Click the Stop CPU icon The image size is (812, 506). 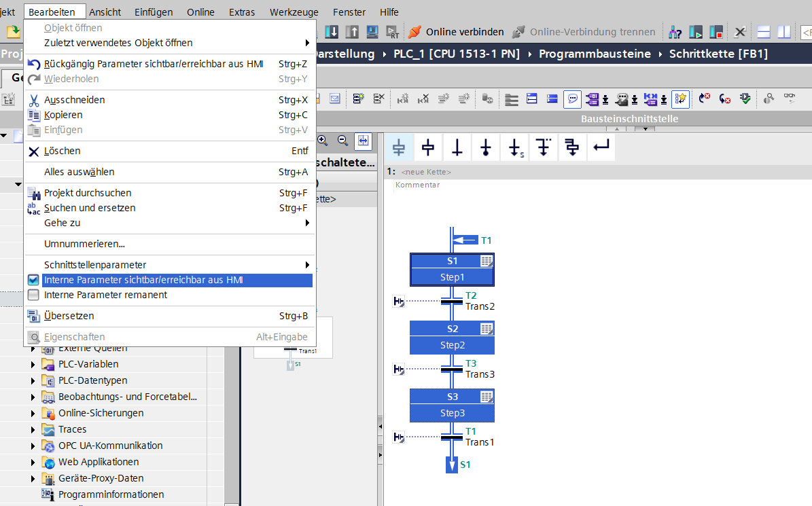(x=716, y=32)
